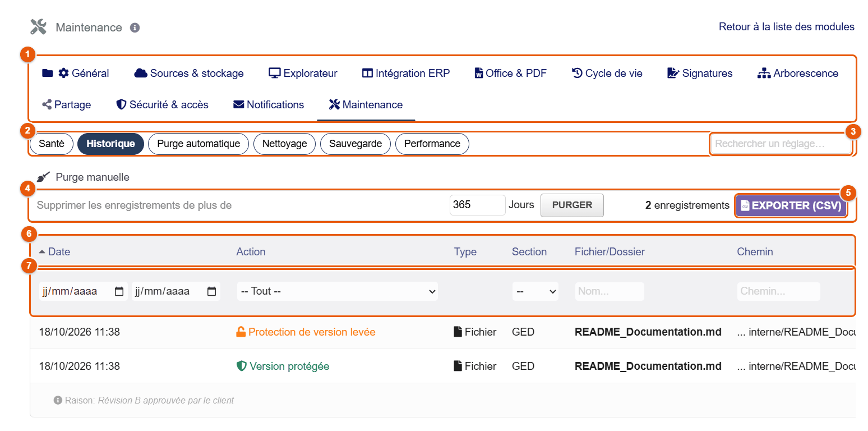Click the info icon next to Raison note
868x431 pixels.
point(58,401)
